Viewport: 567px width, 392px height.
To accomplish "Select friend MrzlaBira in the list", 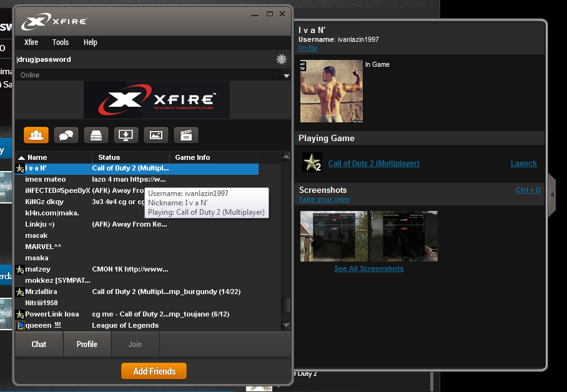I will coord(41,292).
